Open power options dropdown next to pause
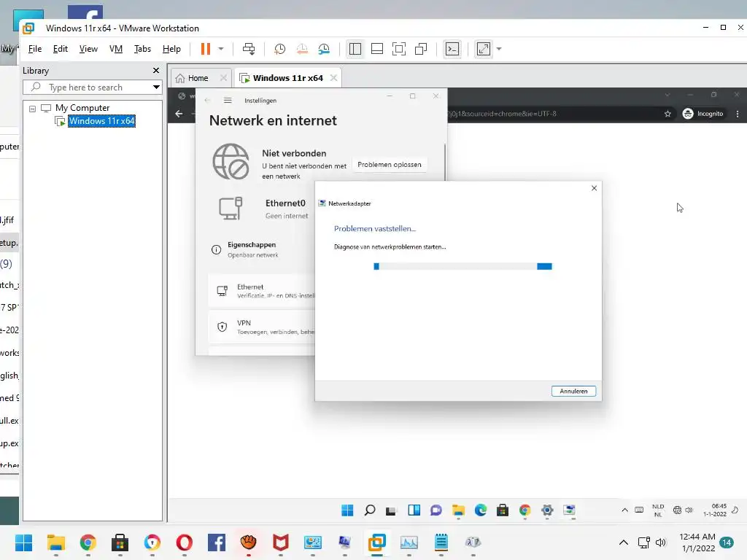Screen dimensions: 747x560 pos(221,49)
